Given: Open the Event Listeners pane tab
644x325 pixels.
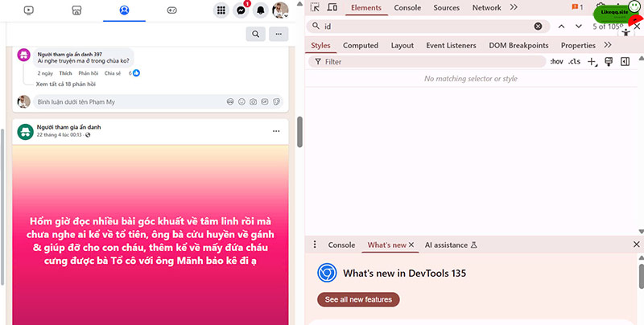Looking at the screenshot, I should point(451,46).
